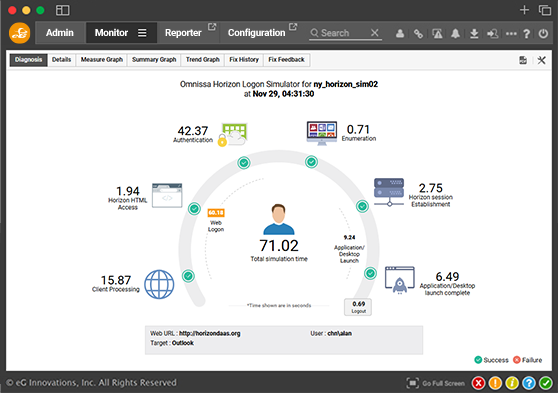558x393 pixels.
Task: Close the diagnosis panel with X
Action: pos(542,60)
